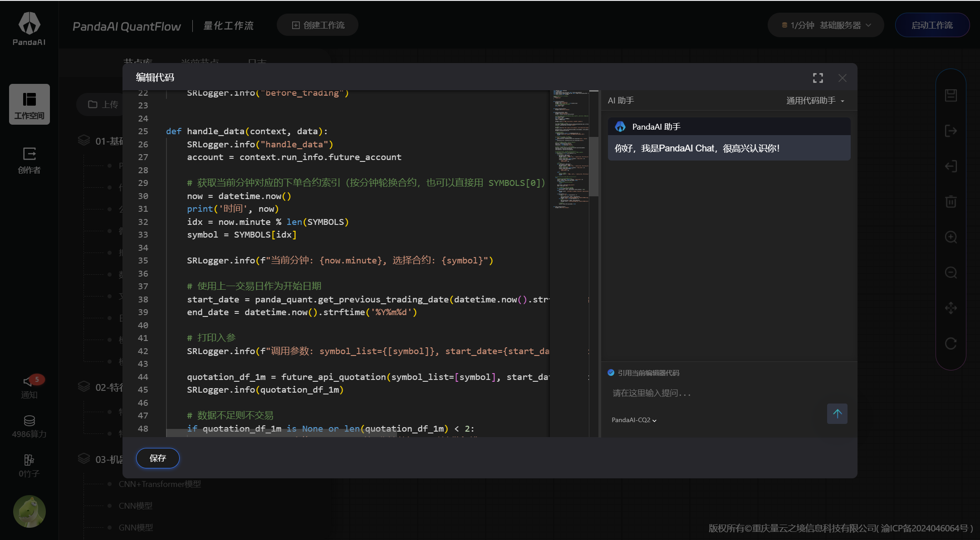Open the 通知 notifications sidebar item
The width and height of the screenshot is (980, 540).
29,387
